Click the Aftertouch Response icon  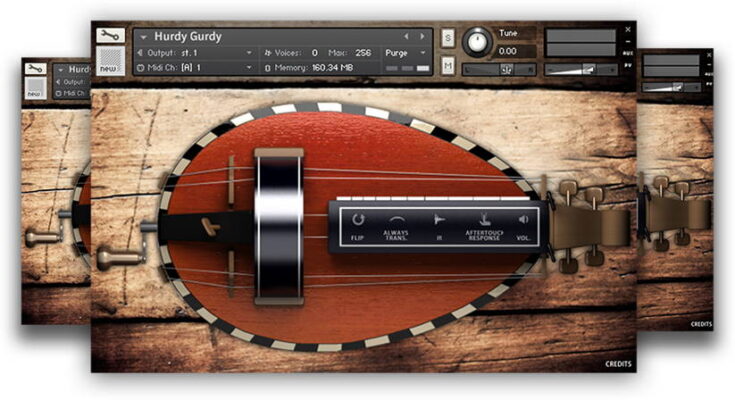[x=483, y=226]
